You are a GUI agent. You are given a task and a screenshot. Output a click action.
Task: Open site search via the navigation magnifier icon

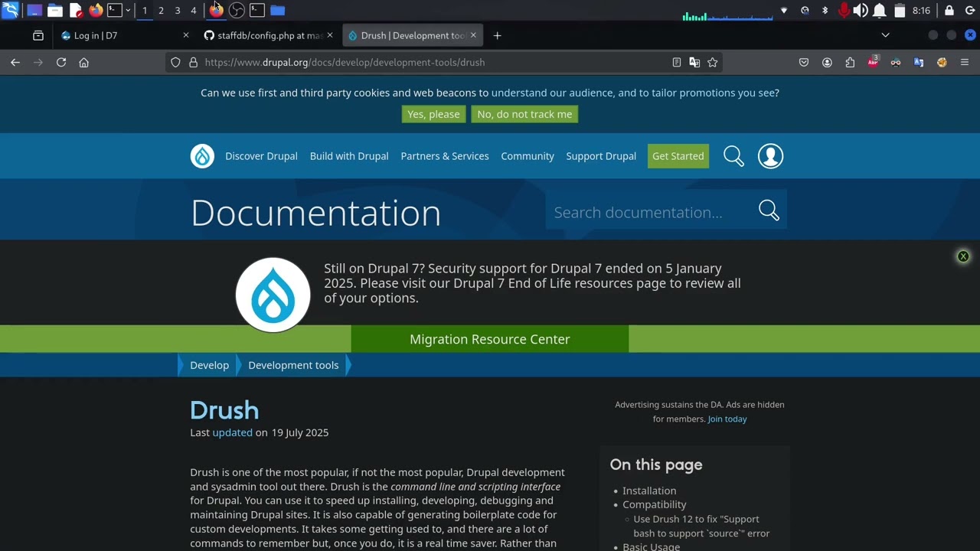point(733,156)
